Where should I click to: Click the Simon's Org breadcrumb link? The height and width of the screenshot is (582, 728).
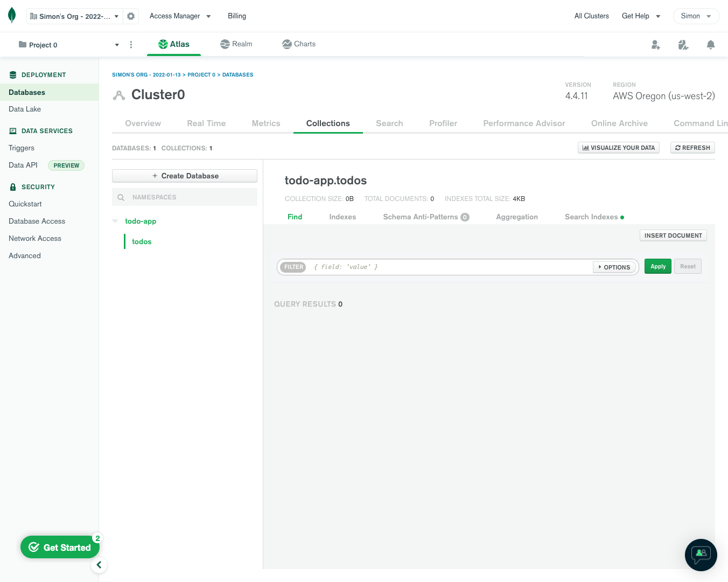click(x=146, y=75)
